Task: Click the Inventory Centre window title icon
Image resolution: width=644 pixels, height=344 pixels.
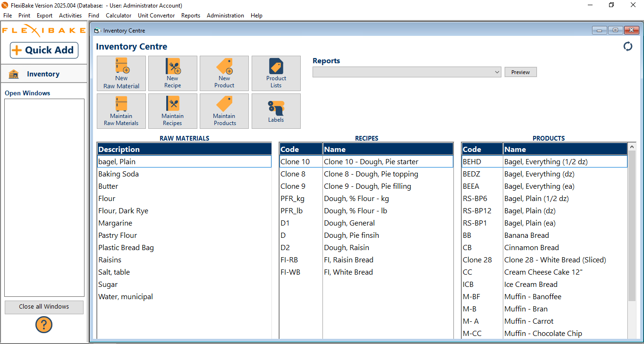Action: pyautogui.click(x=96, y=31)
